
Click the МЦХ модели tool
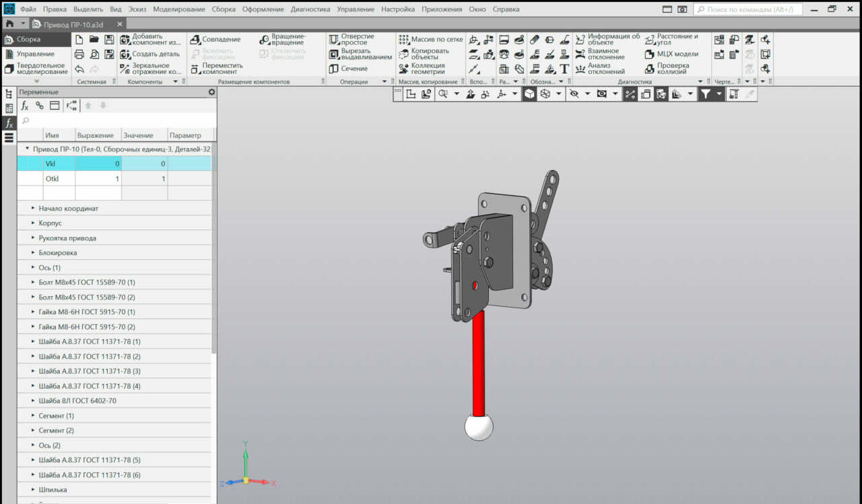pyautogui.click(x=671, y=54)
